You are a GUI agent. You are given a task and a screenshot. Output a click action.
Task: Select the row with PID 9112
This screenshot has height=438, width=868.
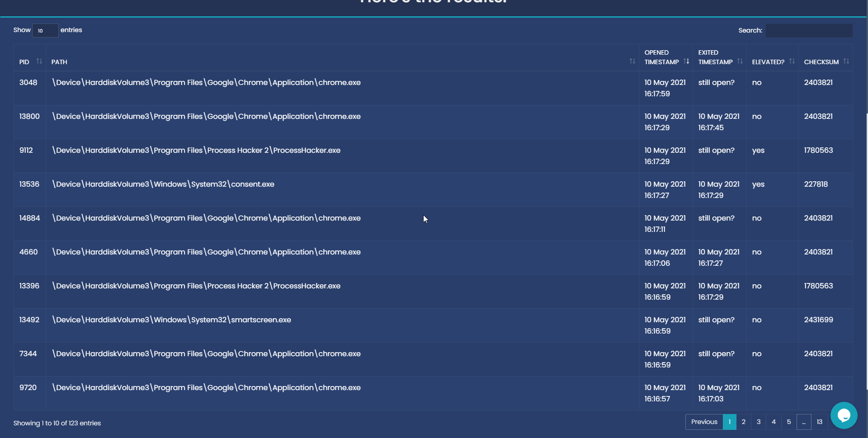tap(26, 151)
